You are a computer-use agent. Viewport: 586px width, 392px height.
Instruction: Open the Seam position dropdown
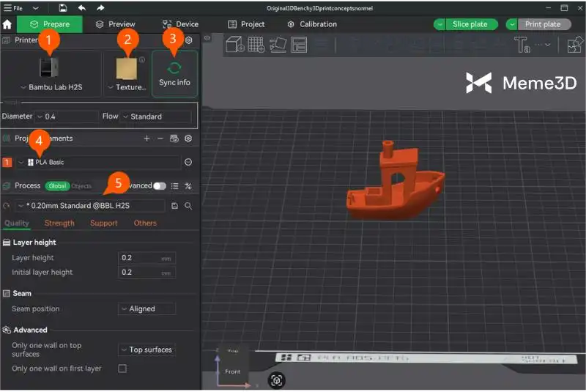pyautogui.click(x=146, y=309)
